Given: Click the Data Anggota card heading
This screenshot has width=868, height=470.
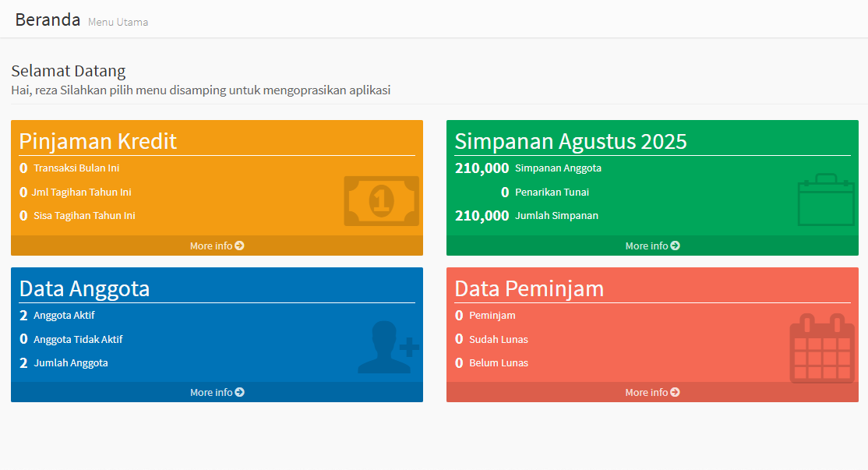Looking at the screenshot, I should coord(84,288).
